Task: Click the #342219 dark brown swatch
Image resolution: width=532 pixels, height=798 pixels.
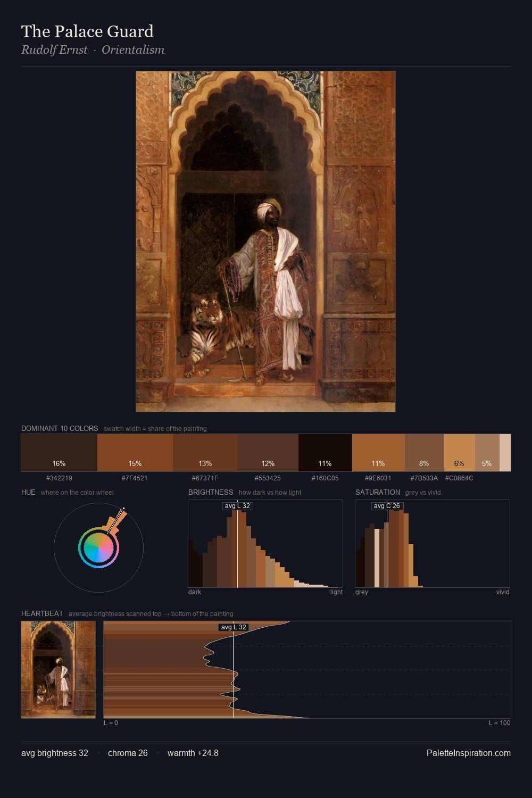Action: point(59,453)
